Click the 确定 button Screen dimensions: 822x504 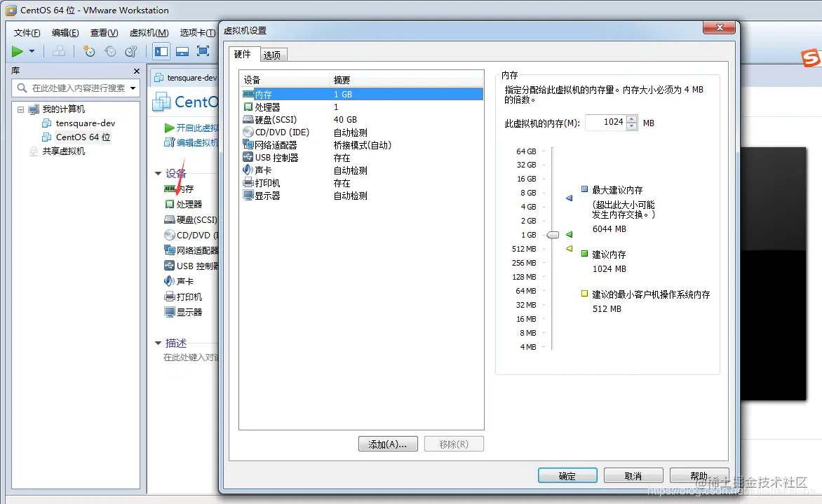coord(567,476)
